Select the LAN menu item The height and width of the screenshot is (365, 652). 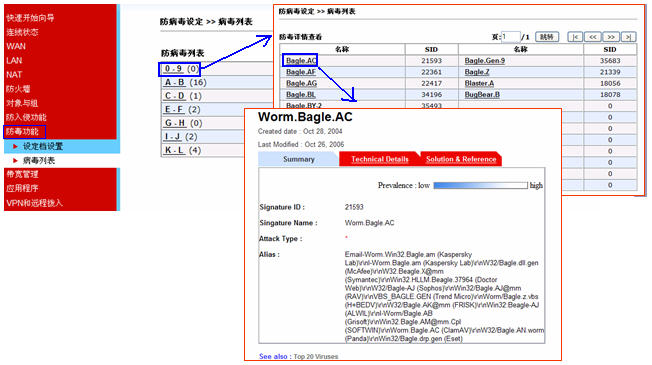14,60
